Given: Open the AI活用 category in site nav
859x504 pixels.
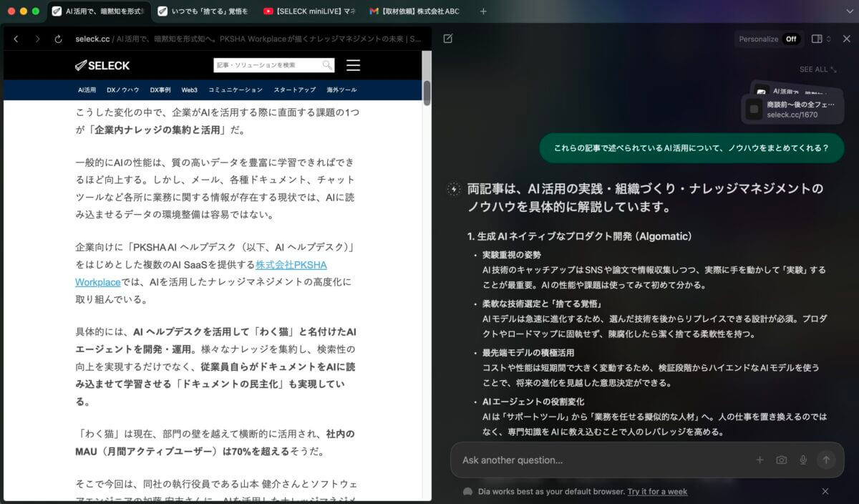Looking at the screenshot, I should (x=87, y=90).
